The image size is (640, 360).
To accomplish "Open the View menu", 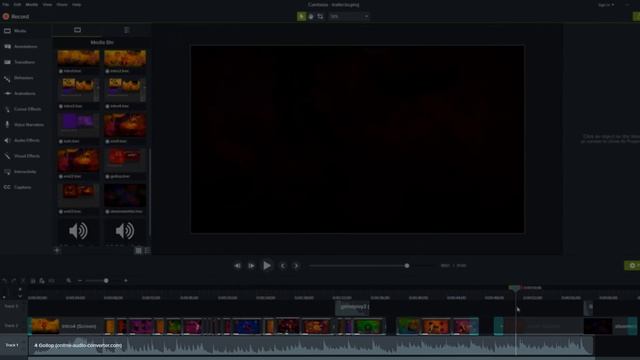I will coord(47,4).
